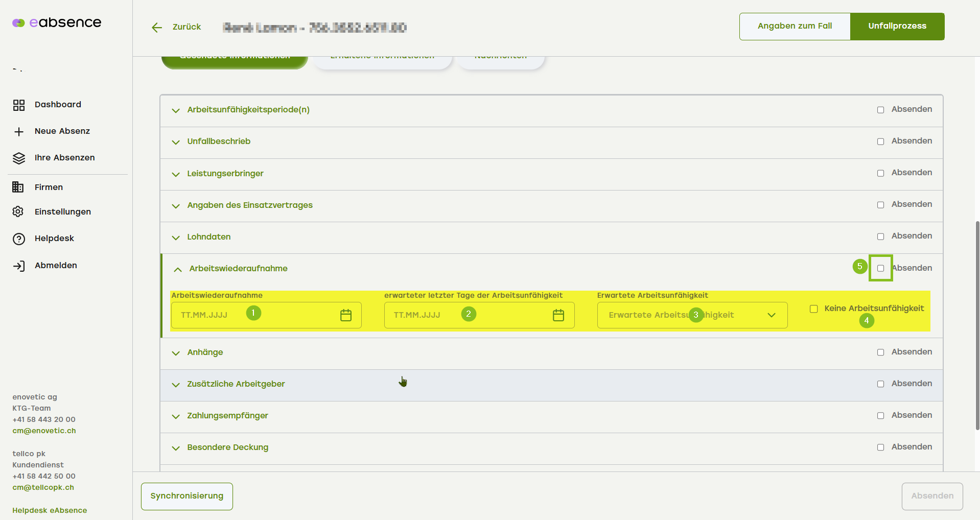The image size is (980, 520).
Task: Click the plus icon for Neue Absenz
Action: [19, 132]
